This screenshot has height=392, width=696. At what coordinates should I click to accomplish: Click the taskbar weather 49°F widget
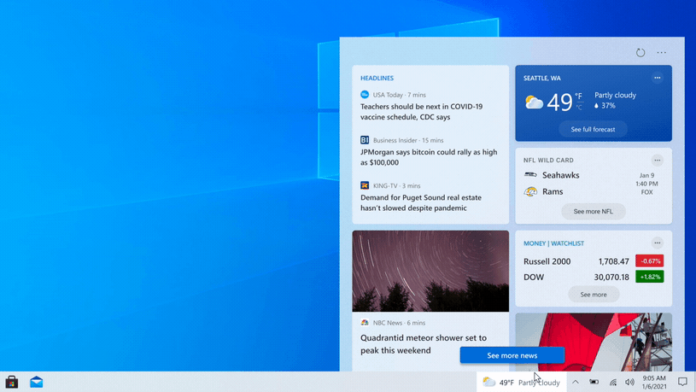point(522,382)
